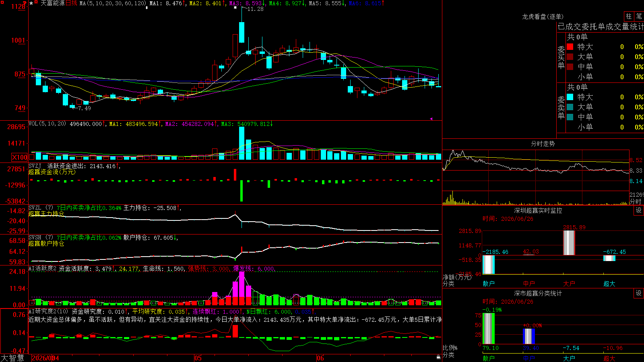Click the 06 month marker on the time axis

click(320, 358)
